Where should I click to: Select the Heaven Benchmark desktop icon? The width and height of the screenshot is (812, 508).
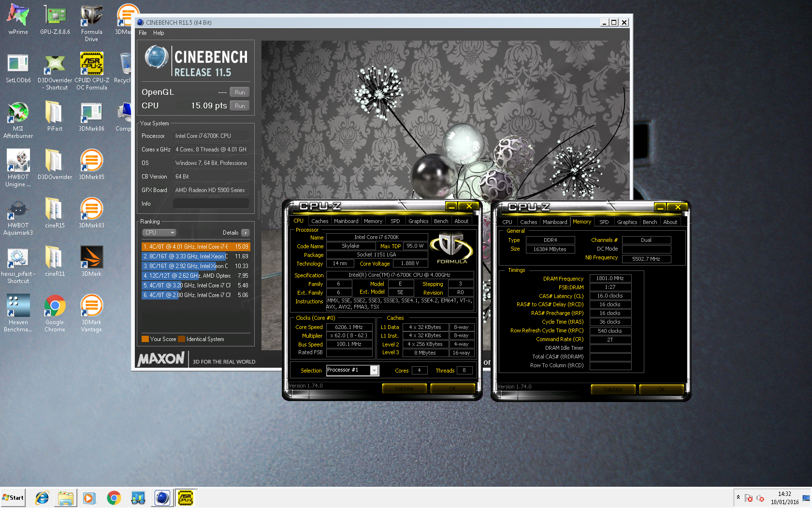(18, 313)
